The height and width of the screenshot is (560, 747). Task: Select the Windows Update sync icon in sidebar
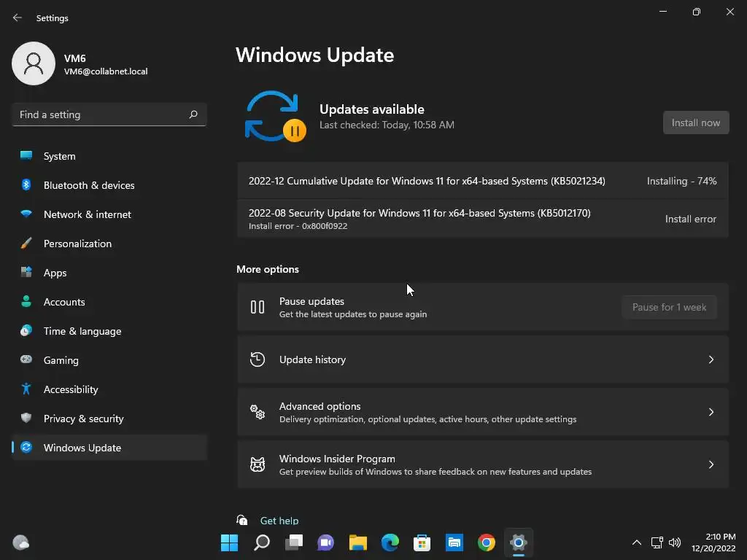point(26,447)
